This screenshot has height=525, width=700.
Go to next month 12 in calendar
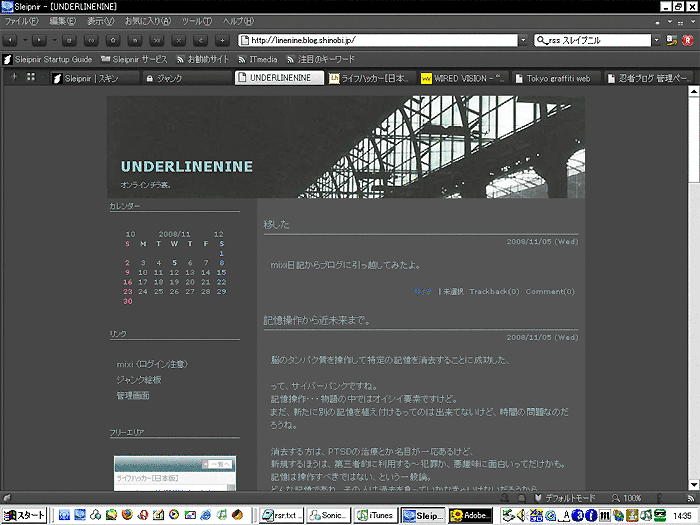218,234
